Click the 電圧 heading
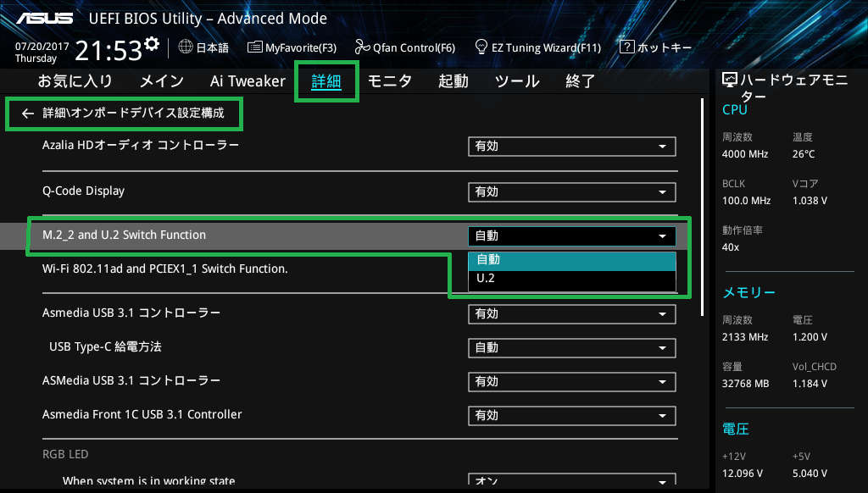Image resolution: width=868 pixels, height=493 pixels. click(x=736, y=429)
